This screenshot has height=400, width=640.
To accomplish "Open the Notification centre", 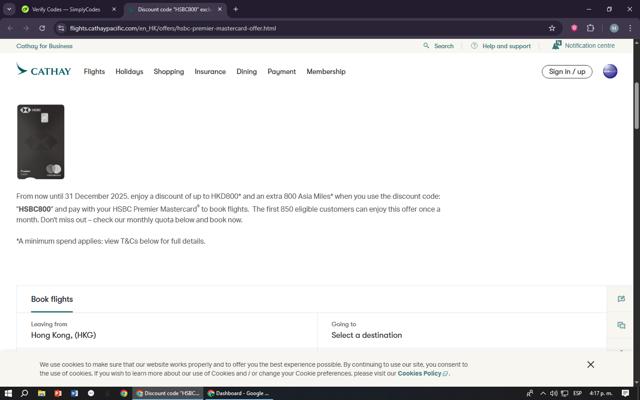I will point(589,45).
